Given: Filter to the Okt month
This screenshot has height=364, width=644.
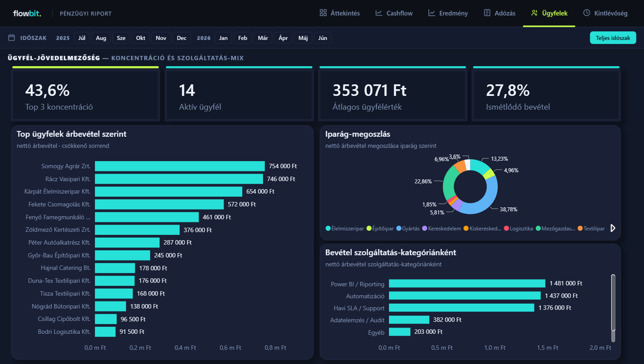Looking at the screenshot, I should (141, 38).
